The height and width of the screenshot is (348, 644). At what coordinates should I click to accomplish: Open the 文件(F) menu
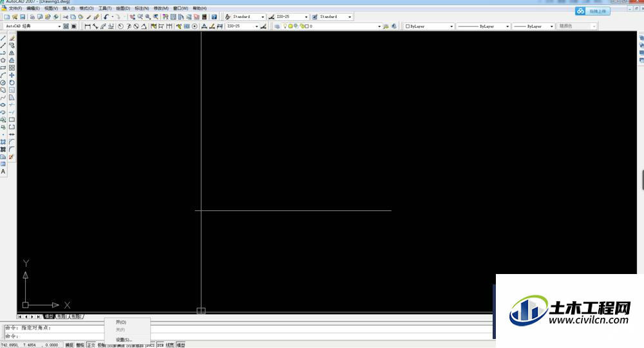15,8
